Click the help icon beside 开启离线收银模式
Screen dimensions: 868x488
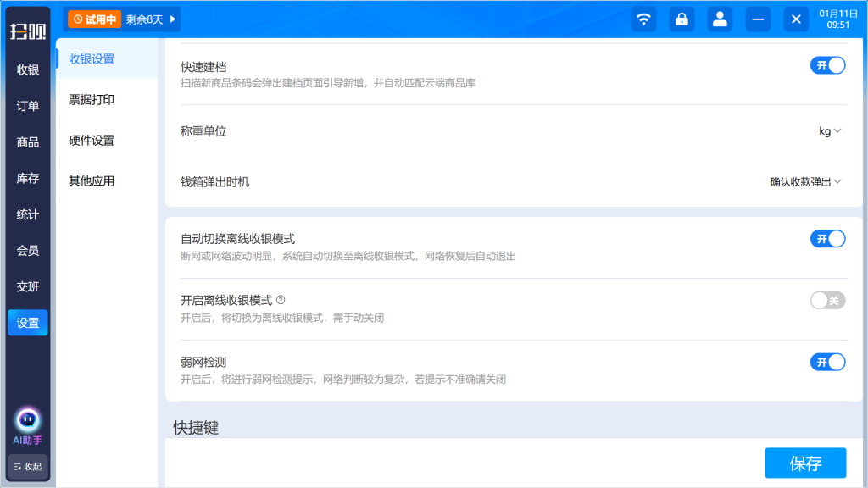coord(281,300)
